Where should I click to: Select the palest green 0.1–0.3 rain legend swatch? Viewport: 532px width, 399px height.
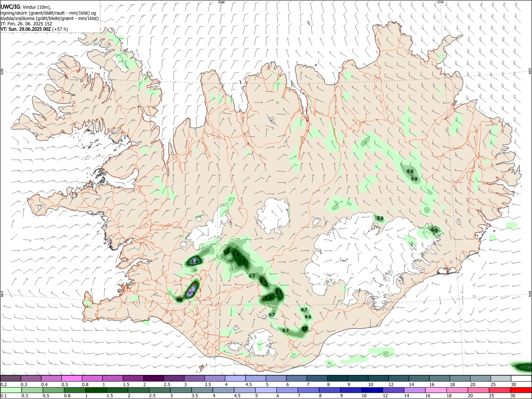(x=11, y=390)
